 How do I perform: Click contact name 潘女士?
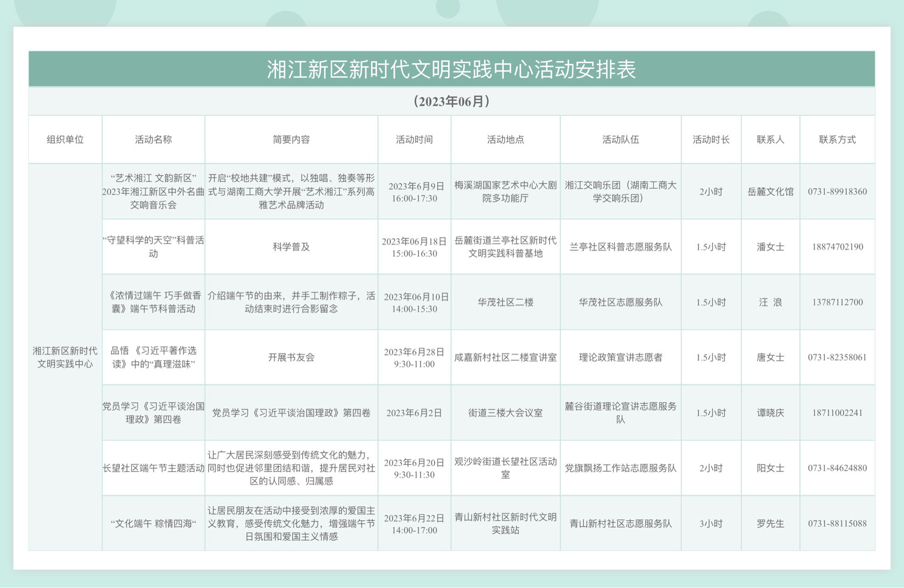tap(770, 247)
